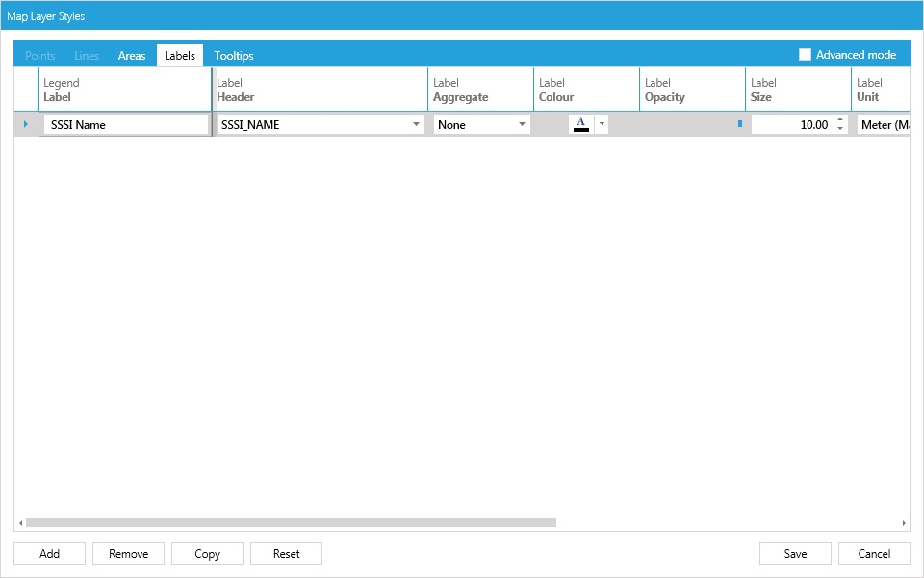Image resolution: width=924 pixels, height=578 pixels.
Task: Switch to the Areas tab
Action: coord(132,55)
